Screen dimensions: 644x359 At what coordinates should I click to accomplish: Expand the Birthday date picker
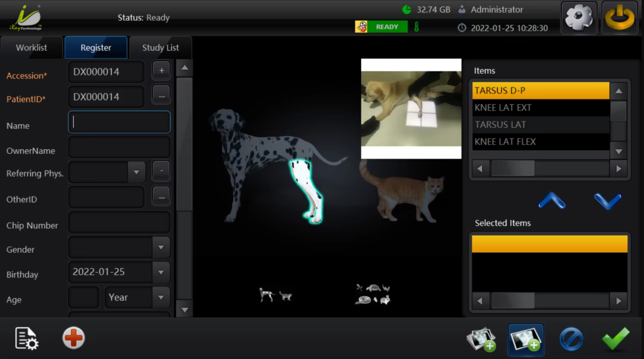click(x=160, y=272)
